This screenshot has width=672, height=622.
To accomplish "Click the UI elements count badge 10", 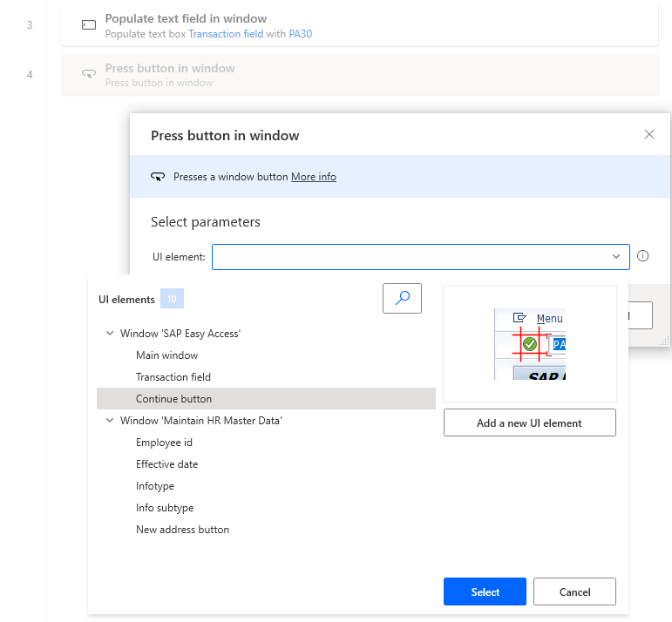I will tap(172, 299).
